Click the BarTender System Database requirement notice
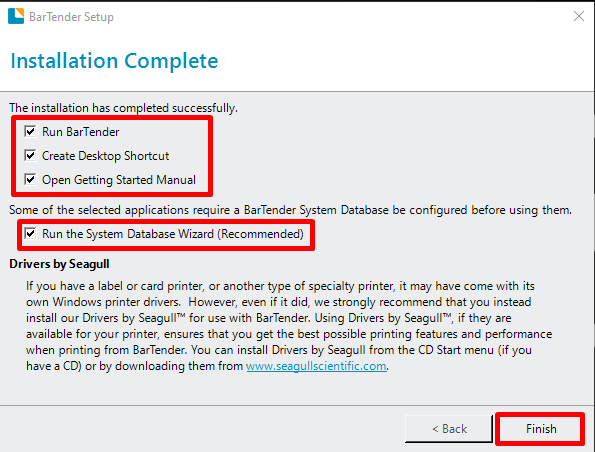 click(290, 210)
